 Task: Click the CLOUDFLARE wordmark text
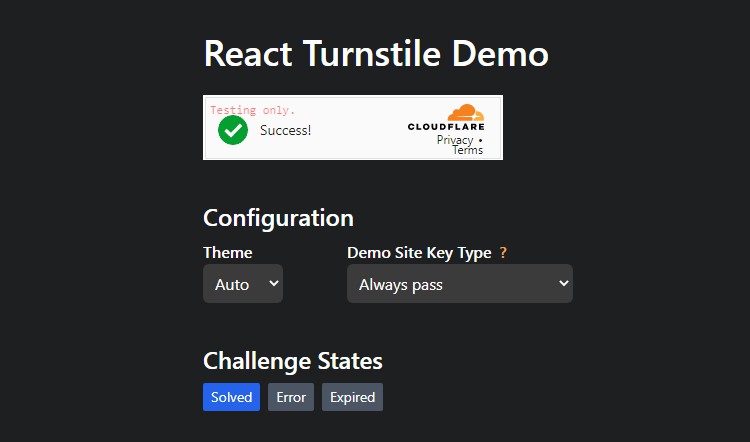click(x=446, y=127)
